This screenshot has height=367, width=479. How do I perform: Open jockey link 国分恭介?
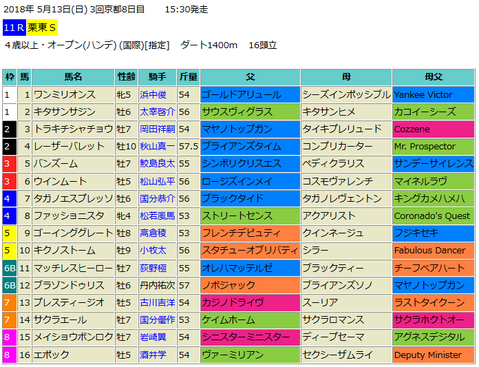tap(157, 199)
